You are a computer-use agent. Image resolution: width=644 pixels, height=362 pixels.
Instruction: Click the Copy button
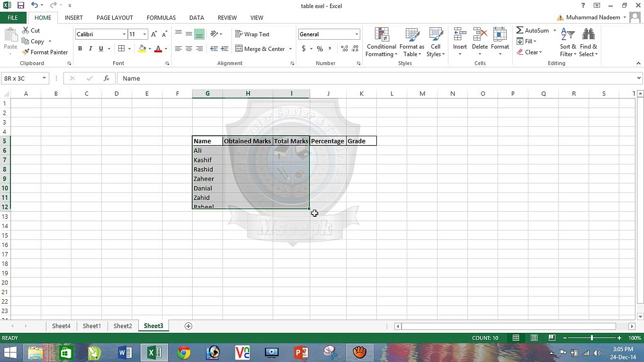33,41
